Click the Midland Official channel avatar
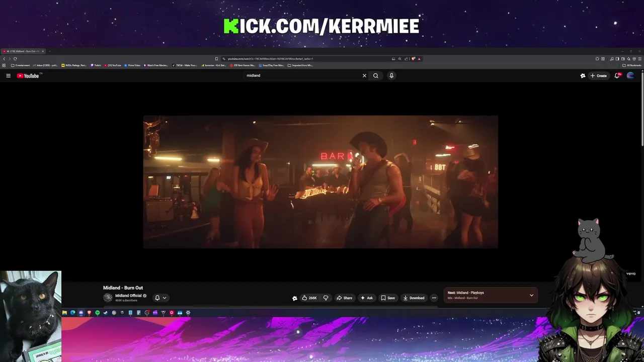 (x=108, y=297)
